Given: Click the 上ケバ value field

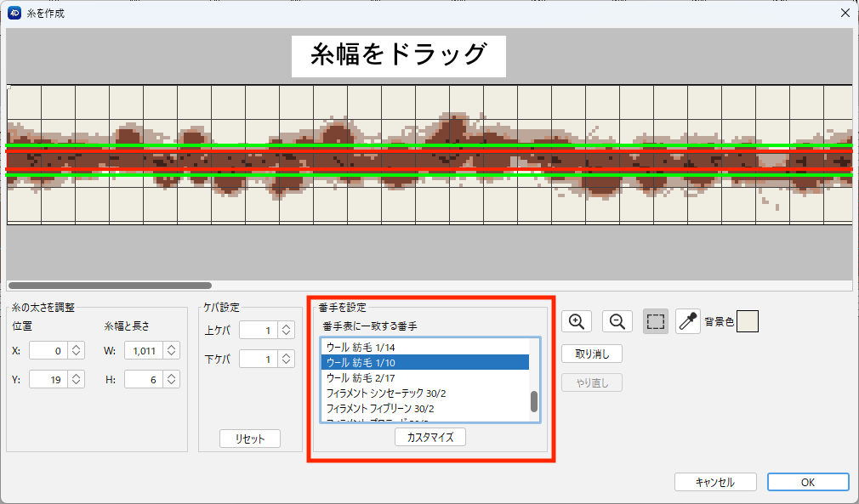Looking at the screenshot, I should pos(259,330).
